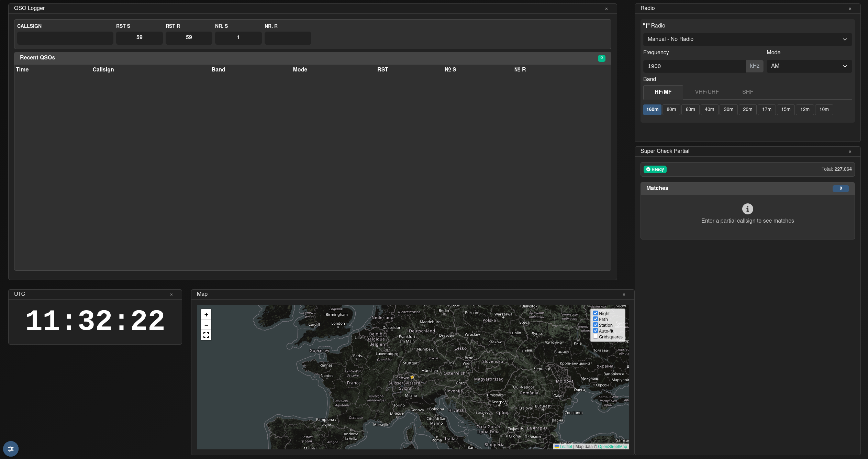Open the dashboard settings sliders button
Screen dimensions: 868x459
point(11,449)
